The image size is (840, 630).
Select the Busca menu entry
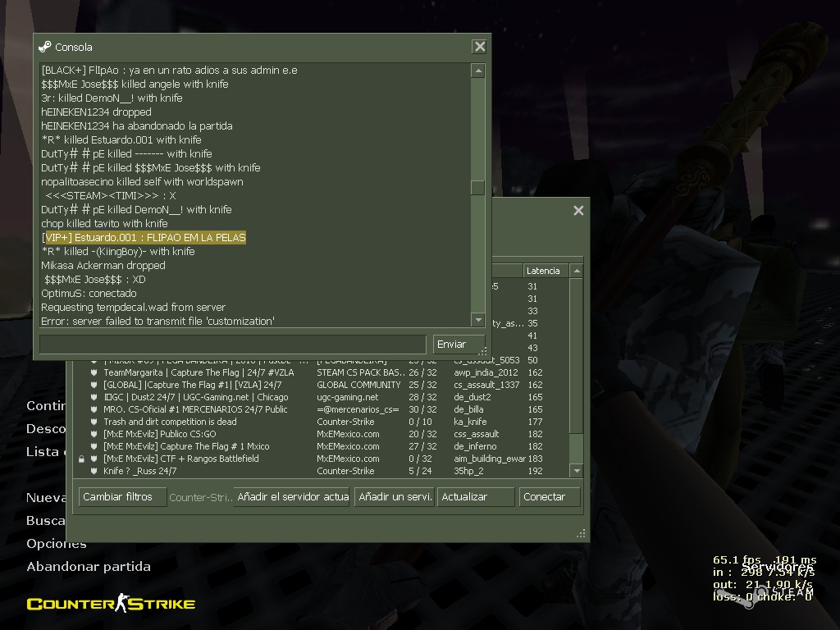(x=46, y=521)
